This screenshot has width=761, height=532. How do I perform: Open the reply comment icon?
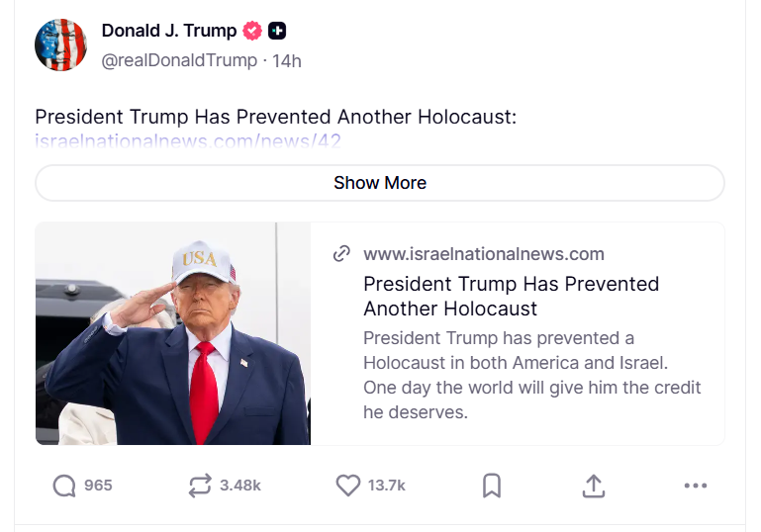pyautogui.click(x=64, y=486)
